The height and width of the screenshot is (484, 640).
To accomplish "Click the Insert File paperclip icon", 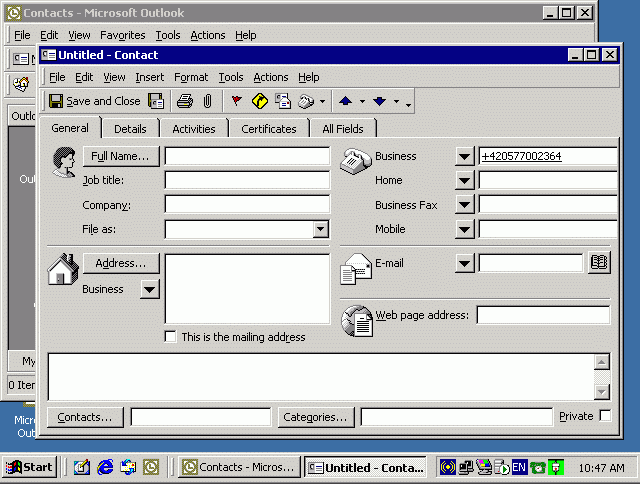I will pos(207,101).
